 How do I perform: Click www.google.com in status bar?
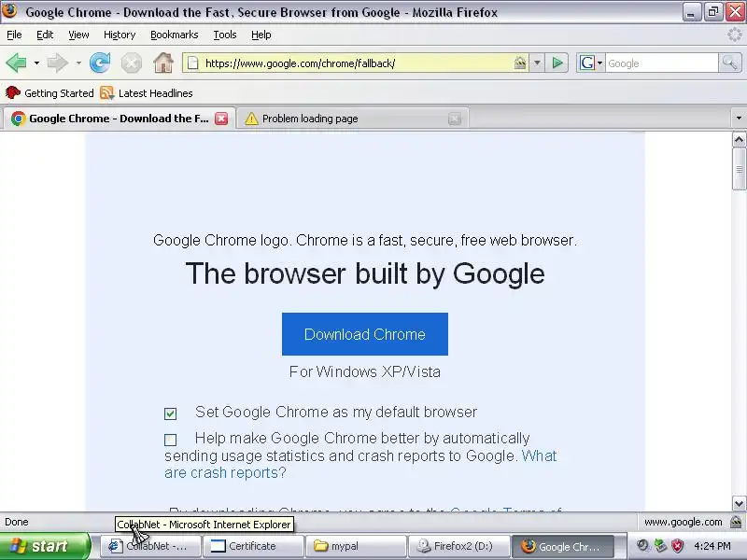click(684, 522)
